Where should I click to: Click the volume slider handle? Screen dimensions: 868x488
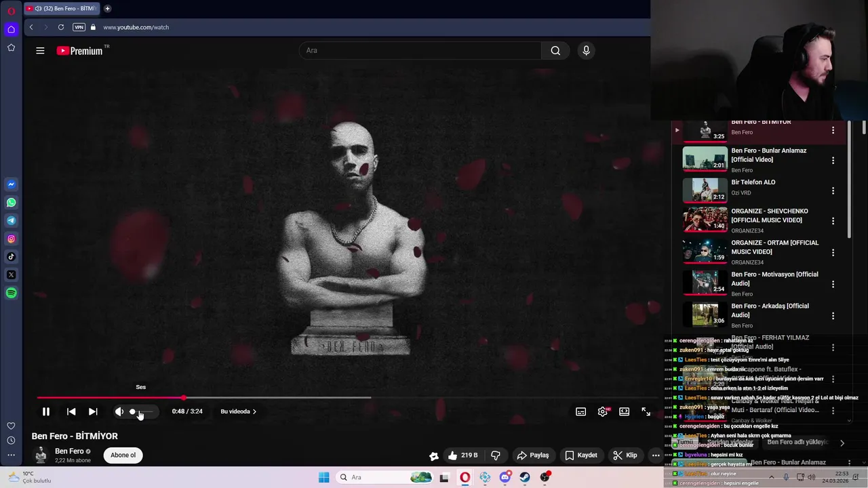point(132,411)
